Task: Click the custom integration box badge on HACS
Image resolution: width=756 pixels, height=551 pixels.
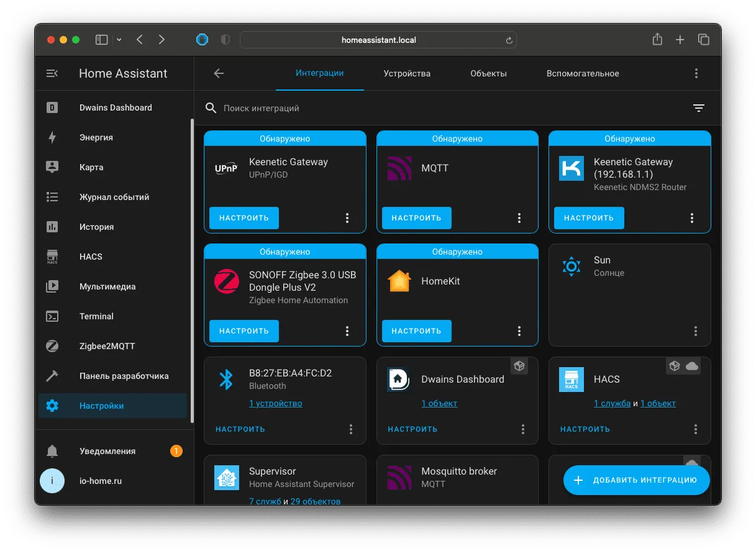Action: (675, 367)
